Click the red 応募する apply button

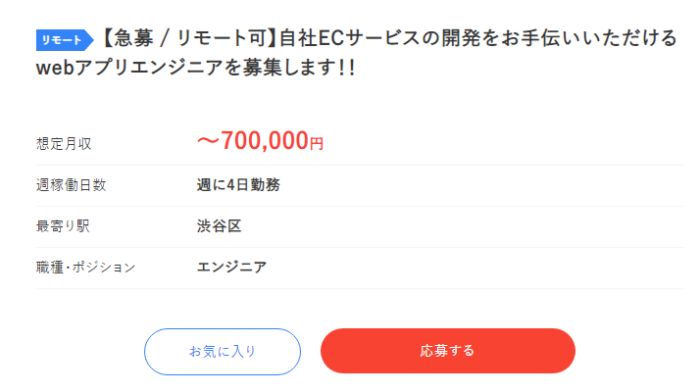tap(448, 351)
